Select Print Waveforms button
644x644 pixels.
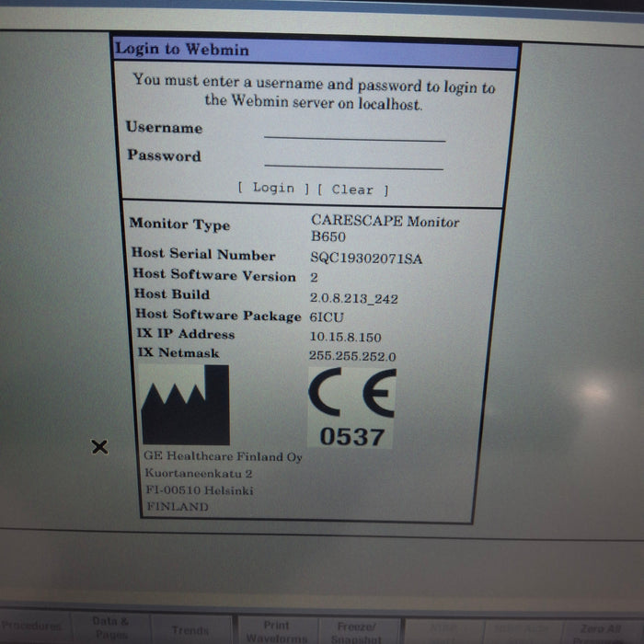277,631
